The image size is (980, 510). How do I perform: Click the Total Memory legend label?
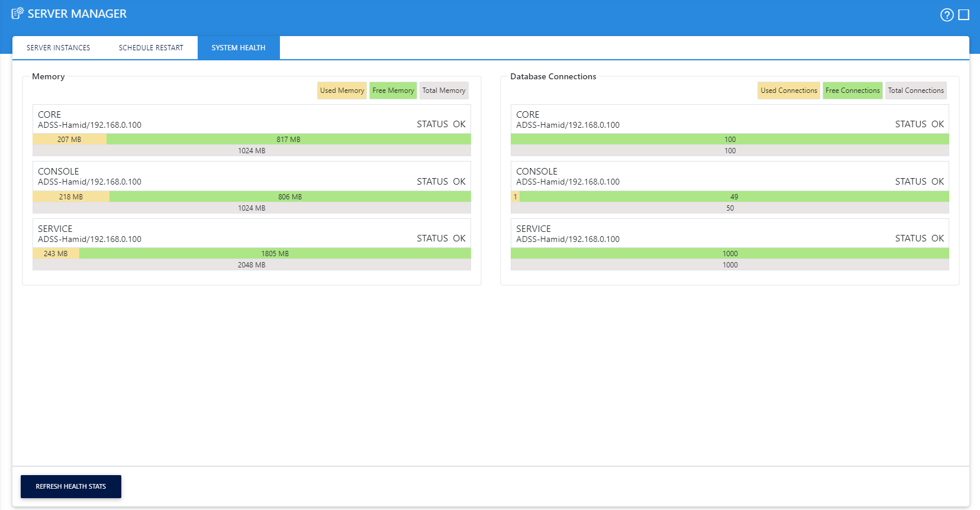click(444, 91)
